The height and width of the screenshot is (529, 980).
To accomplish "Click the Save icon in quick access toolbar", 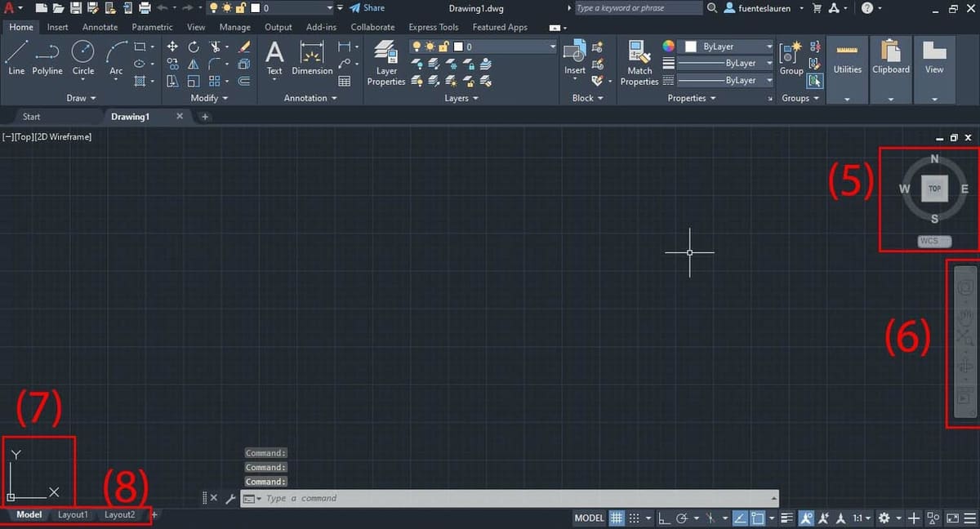I will click(x=76, y=8).
